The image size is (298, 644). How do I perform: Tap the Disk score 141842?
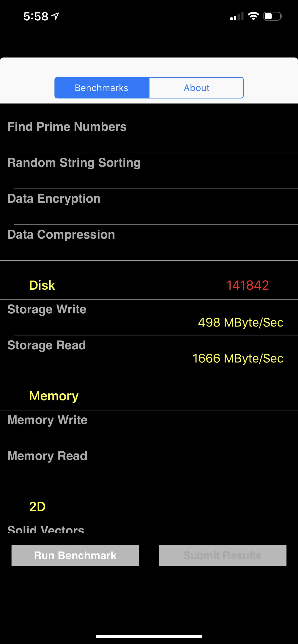tap(247, 285)
